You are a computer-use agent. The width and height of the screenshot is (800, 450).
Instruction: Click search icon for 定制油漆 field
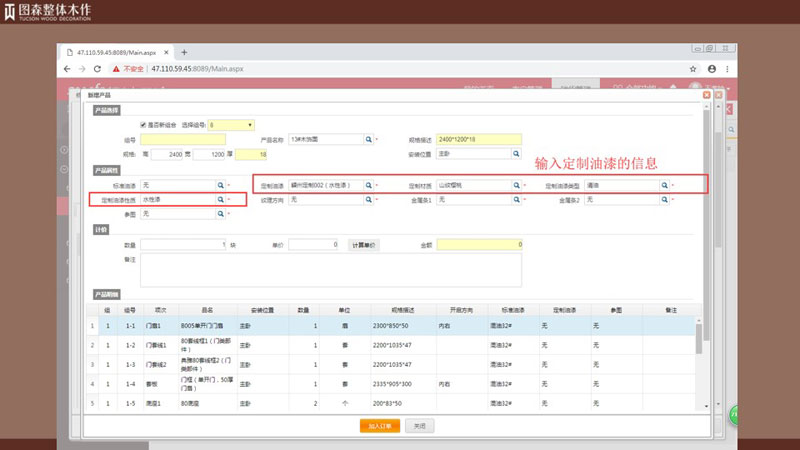(368, 186)
